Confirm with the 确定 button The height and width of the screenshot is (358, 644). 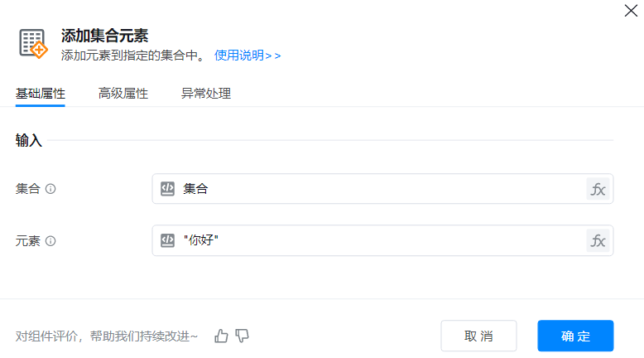(x=575, y=336)
